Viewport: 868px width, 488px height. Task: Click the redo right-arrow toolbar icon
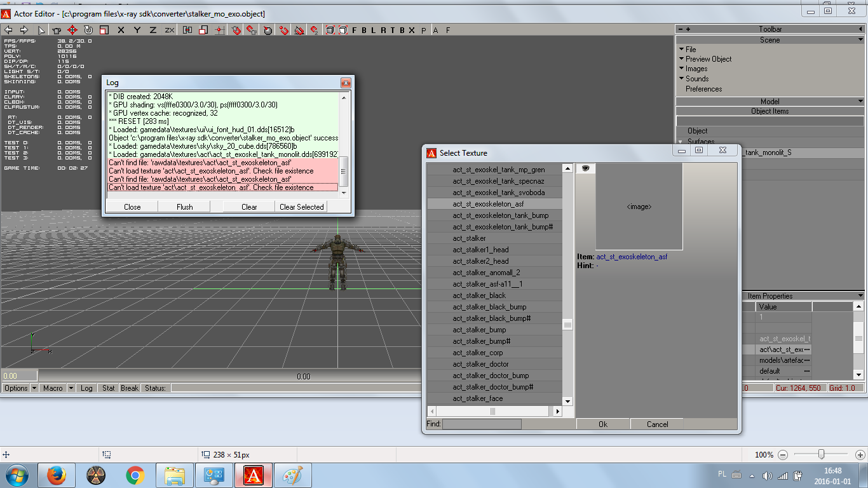(24, 30)
